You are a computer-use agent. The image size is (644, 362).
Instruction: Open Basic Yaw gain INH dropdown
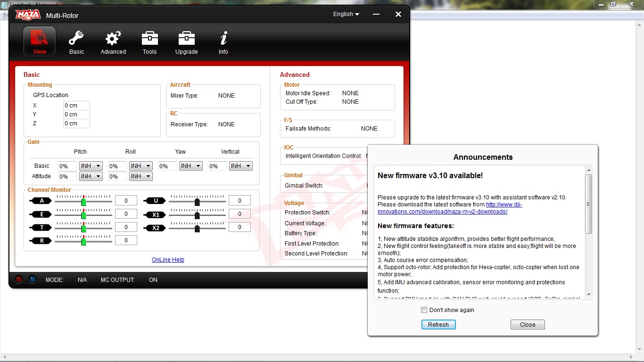[x=191, y=166]
